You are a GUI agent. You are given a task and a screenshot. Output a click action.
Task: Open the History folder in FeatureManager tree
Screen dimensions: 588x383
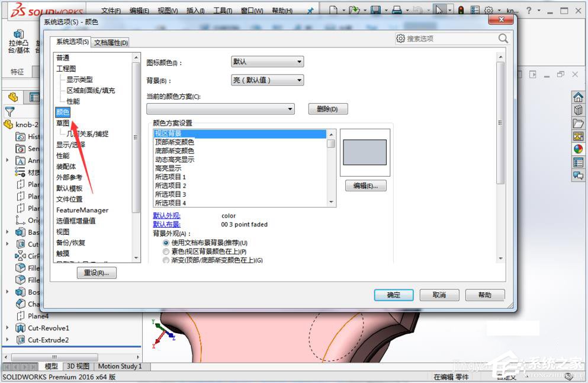point(20,136)
